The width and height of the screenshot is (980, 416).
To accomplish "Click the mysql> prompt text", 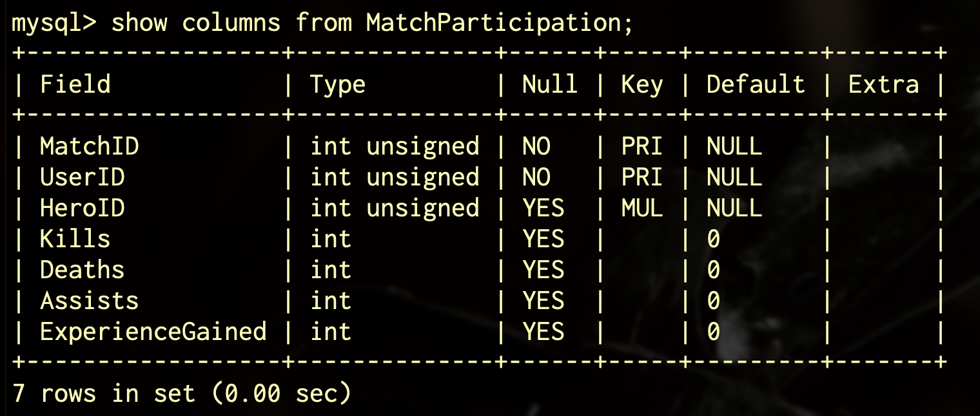I will pyautogui.click(x=54, y=23).
